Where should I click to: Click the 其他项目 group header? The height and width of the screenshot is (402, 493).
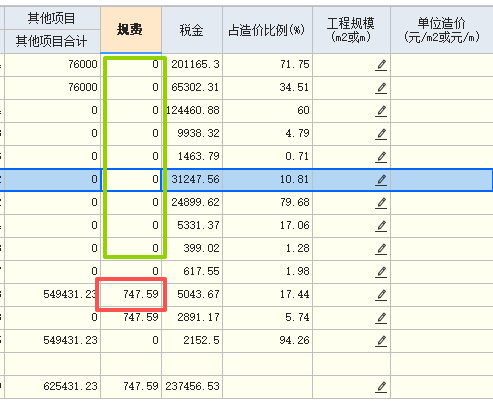52,18
